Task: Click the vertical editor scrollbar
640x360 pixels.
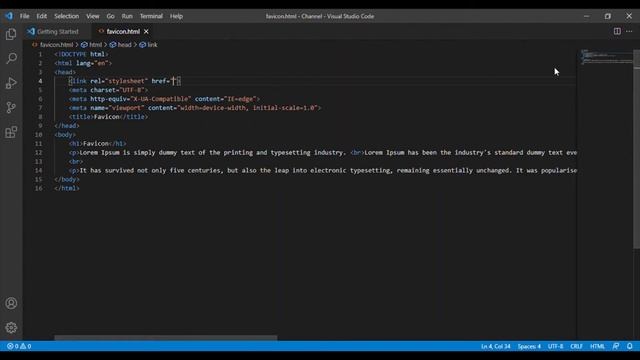Action: (x=636, y=149)
